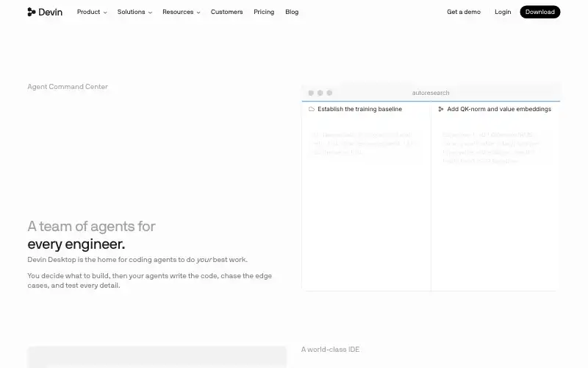Screen dimensions: 588x368
Task: Click the autoresearch window title
Action: tap(431, 93)
